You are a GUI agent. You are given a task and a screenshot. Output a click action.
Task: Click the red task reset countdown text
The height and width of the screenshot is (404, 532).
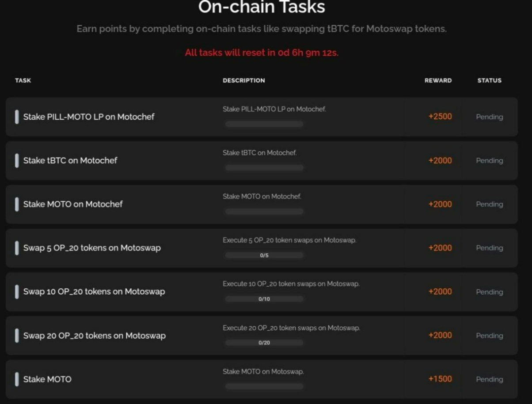click(x=262, y=53)
